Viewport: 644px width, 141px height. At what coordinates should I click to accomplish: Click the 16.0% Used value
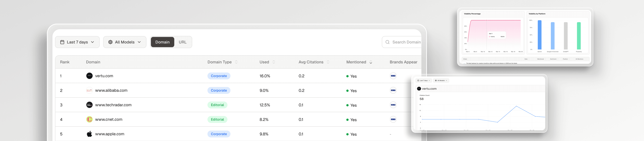[265, 76]
